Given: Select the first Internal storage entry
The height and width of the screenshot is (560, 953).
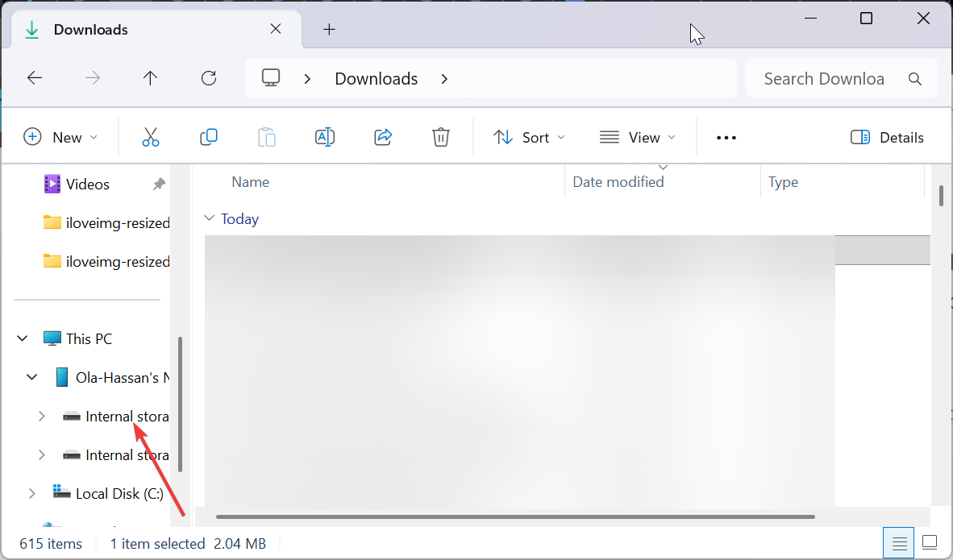Looking at the screenshot, I should click(116, 416).
